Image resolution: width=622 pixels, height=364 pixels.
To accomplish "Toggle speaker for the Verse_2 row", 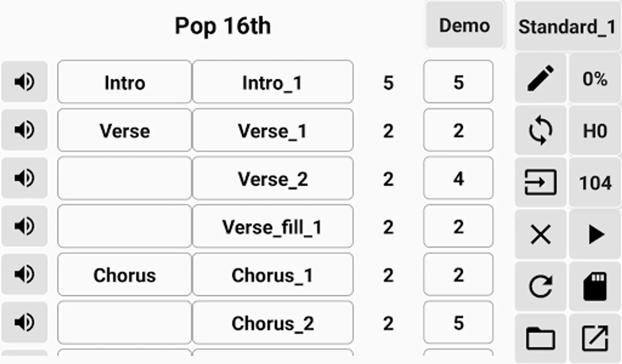I will [x=24, y=178].
